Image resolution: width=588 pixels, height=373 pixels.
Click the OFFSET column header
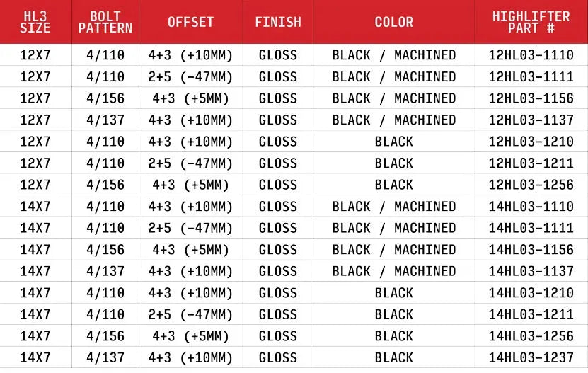190,22
